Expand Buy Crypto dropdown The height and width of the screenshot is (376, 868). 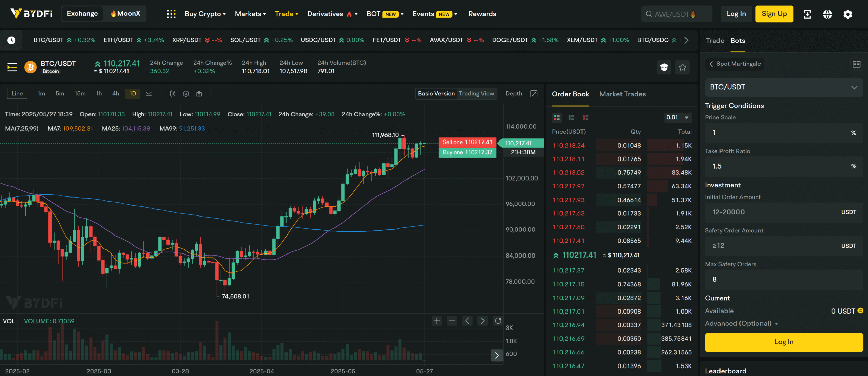(x=205, y=14)
